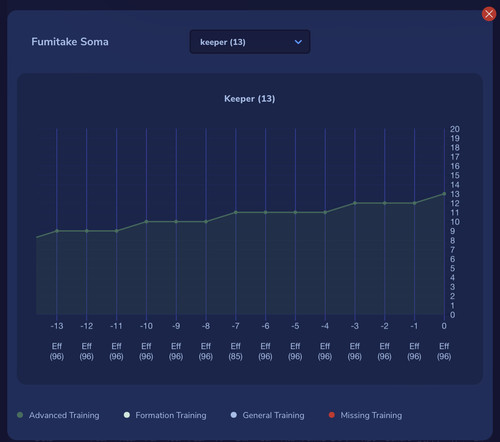The width and height of the screenshot is (500, 442).
Task: Toggle the General Training legend entry
Action: [x=267, y=415]
